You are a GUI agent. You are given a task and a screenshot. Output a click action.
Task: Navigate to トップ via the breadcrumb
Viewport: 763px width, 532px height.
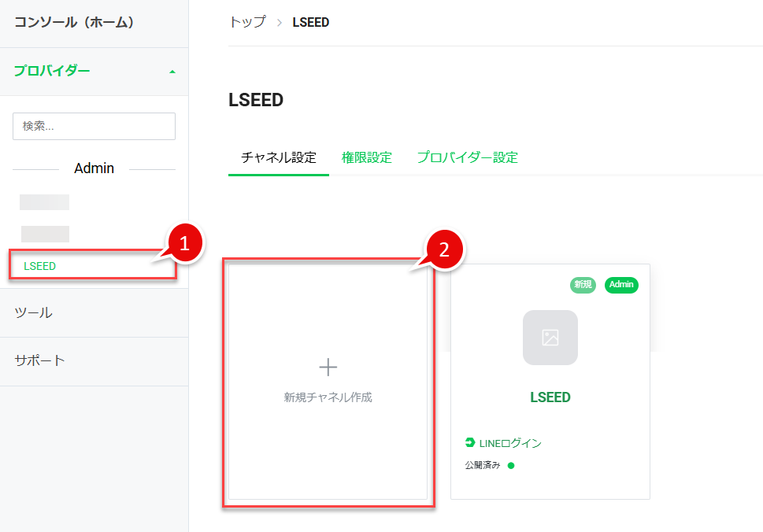tap(246, 22)
